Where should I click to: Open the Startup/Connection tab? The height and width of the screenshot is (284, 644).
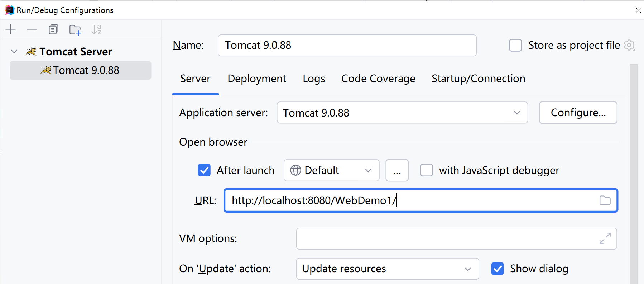(x=478, y=79)
